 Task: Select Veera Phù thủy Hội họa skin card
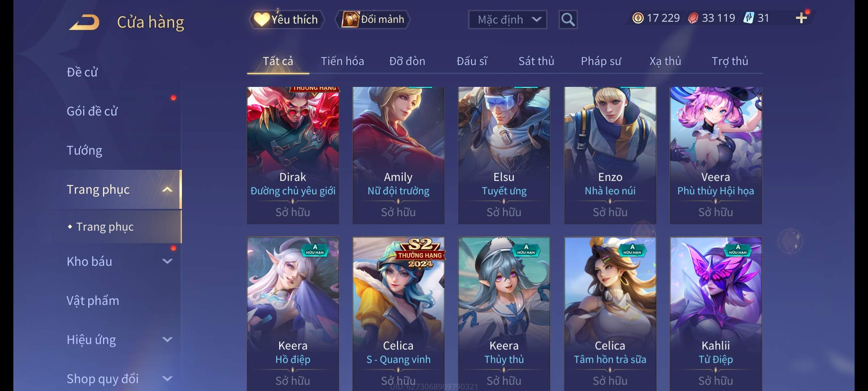716,155
